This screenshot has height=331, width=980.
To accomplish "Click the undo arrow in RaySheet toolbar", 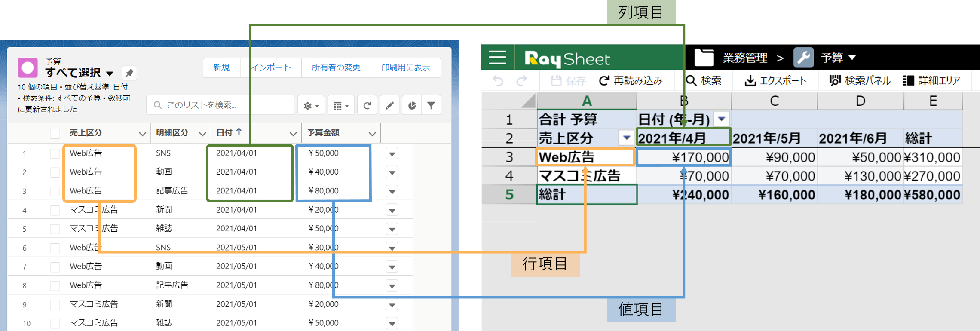I will [498, 80].
